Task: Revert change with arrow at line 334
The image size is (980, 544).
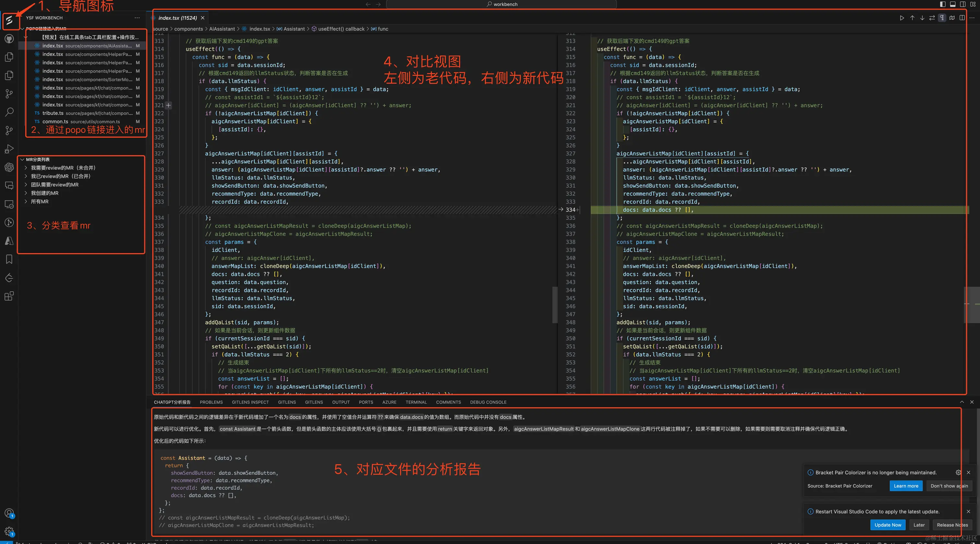Action: (x=561, y=210)
